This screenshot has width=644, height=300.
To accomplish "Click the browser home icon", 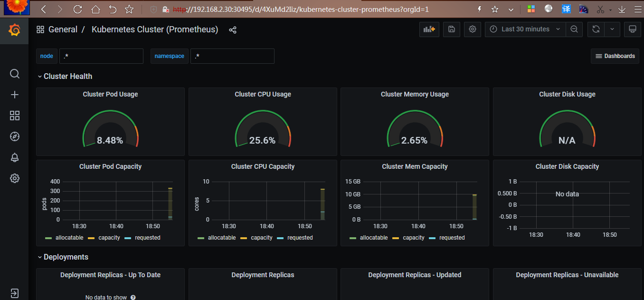I will (x=95, y=9).
